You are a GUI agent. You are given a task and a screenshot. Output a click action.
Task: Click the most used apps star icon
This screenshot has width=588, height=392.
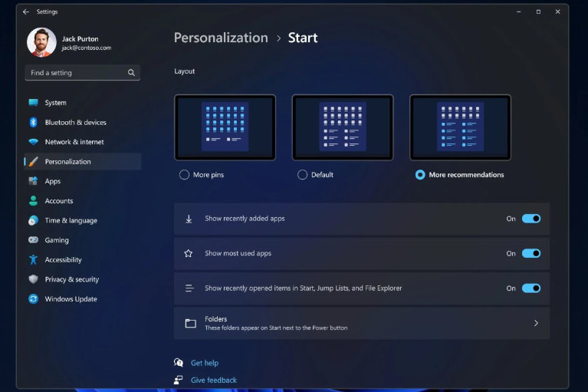(x=189, y=254)
